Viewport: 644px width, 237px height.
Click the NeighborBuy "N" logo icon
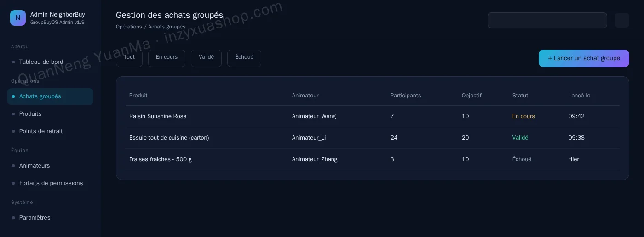tap(18, 18)
